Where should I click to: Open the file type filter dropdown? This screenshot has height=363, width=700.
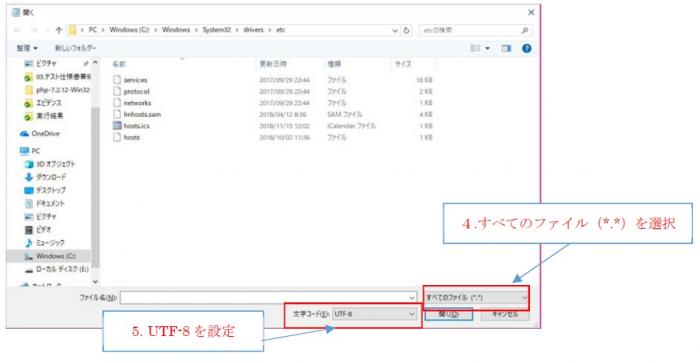(x=476, y=297)
